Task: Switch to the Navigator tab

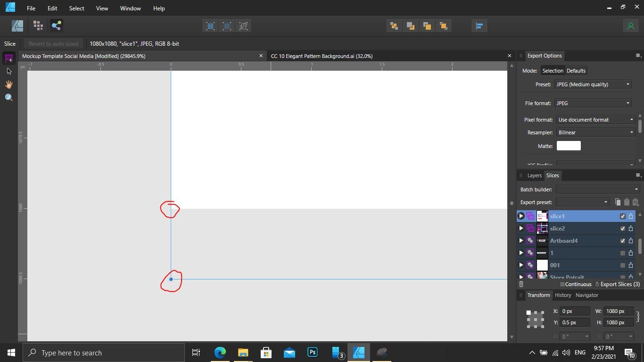Action: [587, 295]
